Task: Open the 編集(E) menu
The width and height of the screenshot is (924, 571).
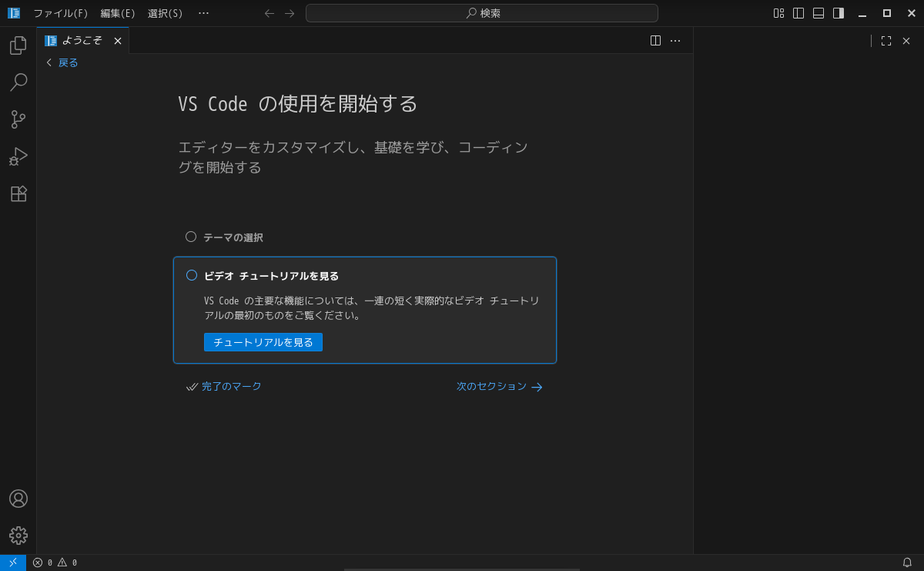Action: tap(118, 13)
